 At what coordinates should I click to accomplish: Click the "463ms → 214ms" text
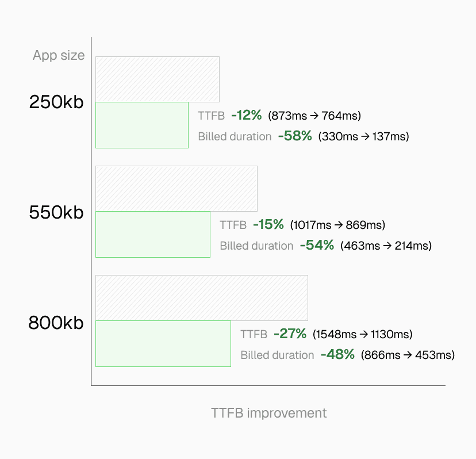point(386,246)
